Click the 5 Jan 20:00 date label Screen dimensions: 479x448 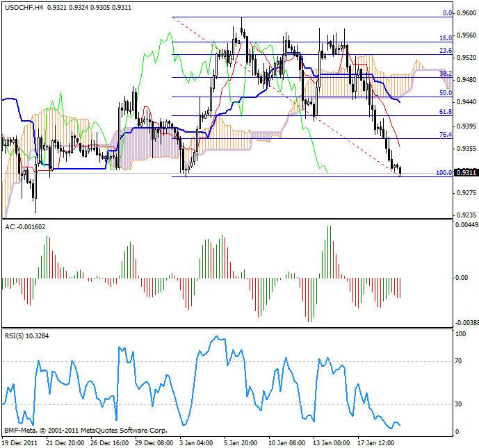click(x=241, y=443)
